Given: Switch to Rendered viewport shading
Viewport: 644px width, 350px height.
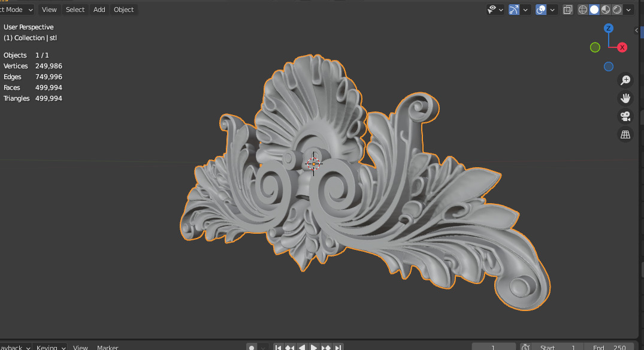Looking at the screenshot, I should click(617, 10).
